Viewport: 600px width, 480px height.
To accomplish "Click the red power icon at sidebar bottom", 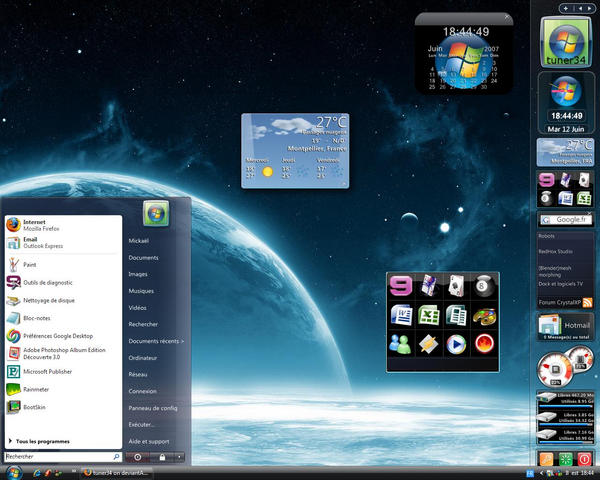I will pos(584,459).
